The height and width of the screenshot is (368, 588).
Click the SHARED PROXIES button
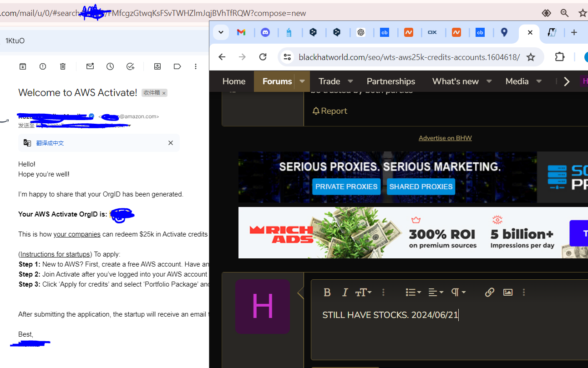coord(421,187)
